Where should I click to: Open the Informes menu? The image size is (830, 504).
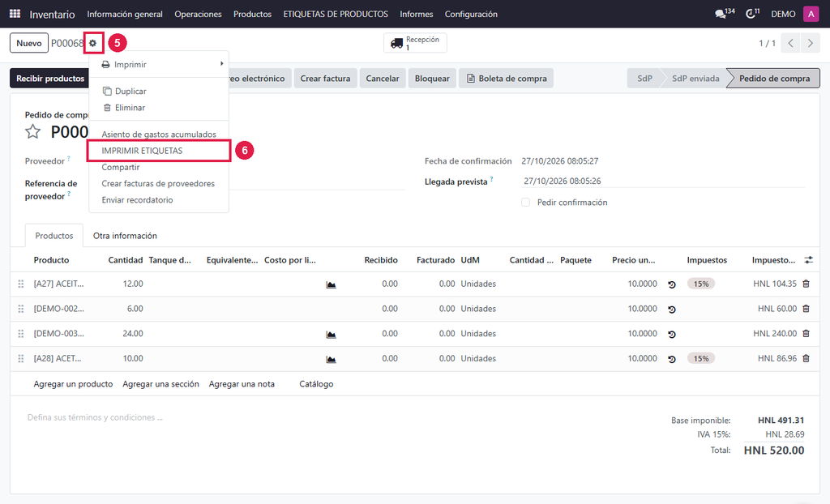tap(416, 15)
